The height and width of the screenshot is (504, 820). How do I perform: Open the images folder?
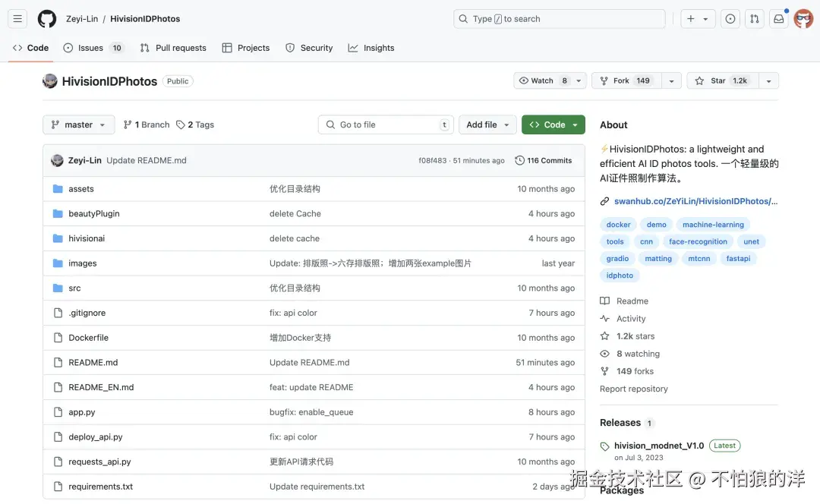83,263
